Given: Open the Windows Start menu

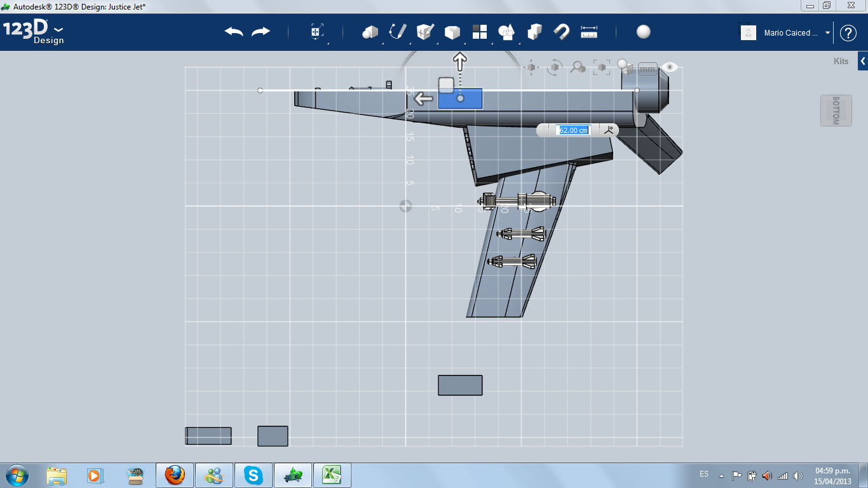Looking at the screenshot, I should (16, 475).
